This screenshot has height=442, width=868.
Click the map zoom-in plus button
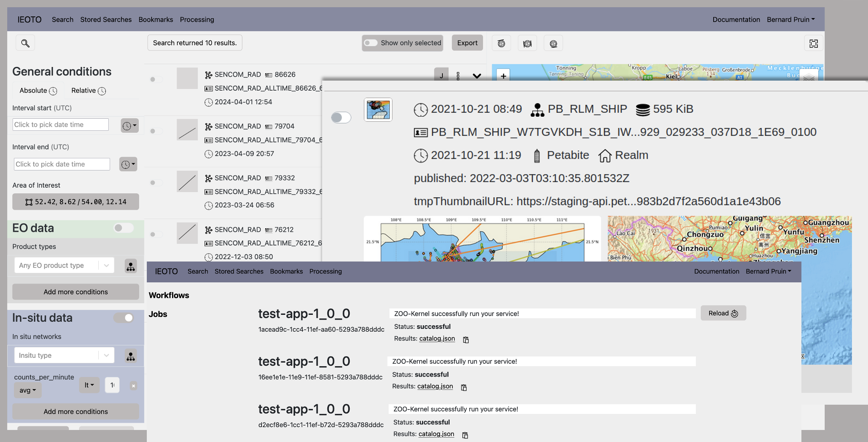[503, 75]
